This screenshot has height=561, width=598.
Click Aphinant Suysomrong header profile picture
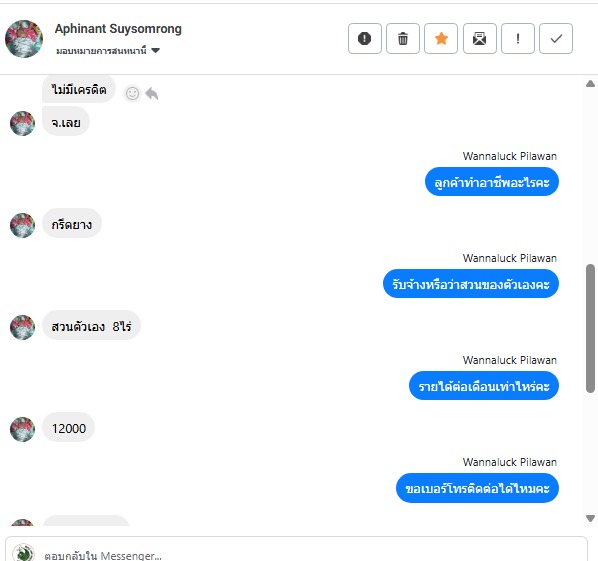(24, 39)
